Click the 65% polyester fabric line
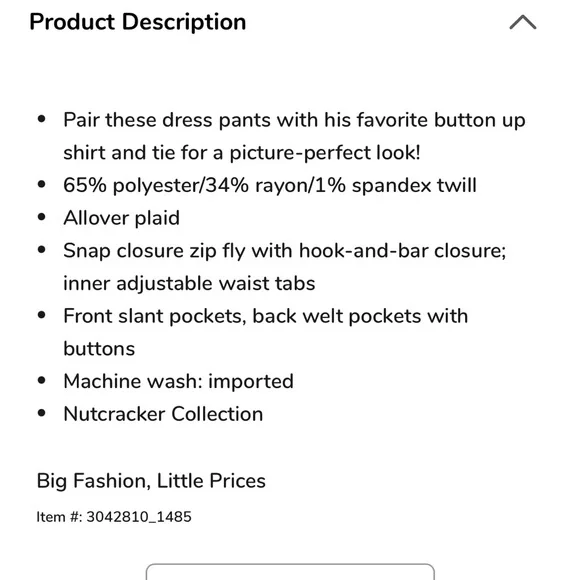Screen dimensions: 580x580 click(270, 185)
